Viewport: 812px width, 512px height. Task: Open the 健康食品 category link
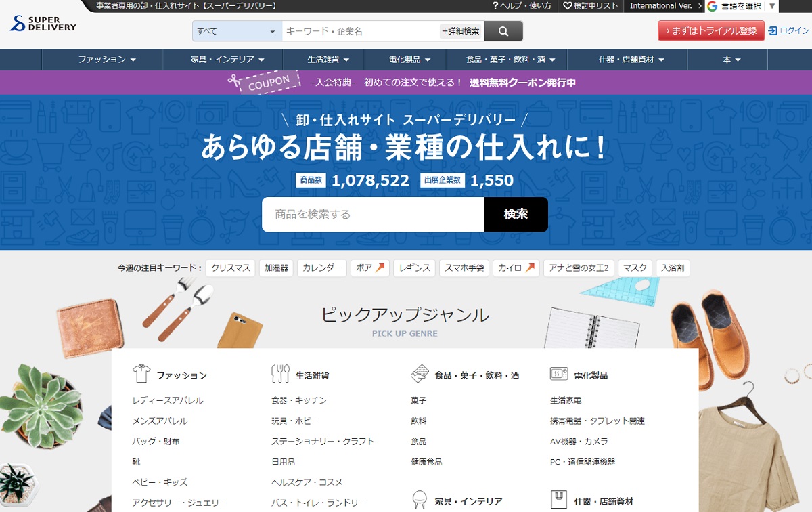click(426, 461)
